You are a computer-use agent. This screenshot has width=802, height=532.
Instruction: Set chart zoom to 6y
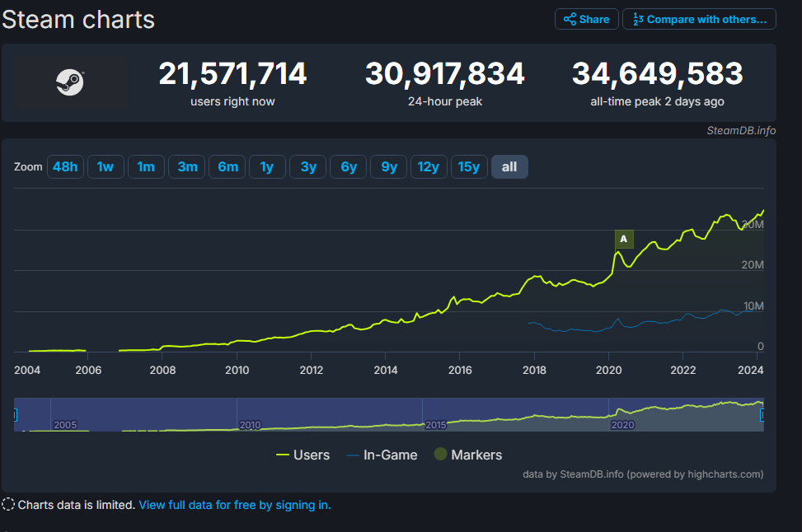coord(349,166)
